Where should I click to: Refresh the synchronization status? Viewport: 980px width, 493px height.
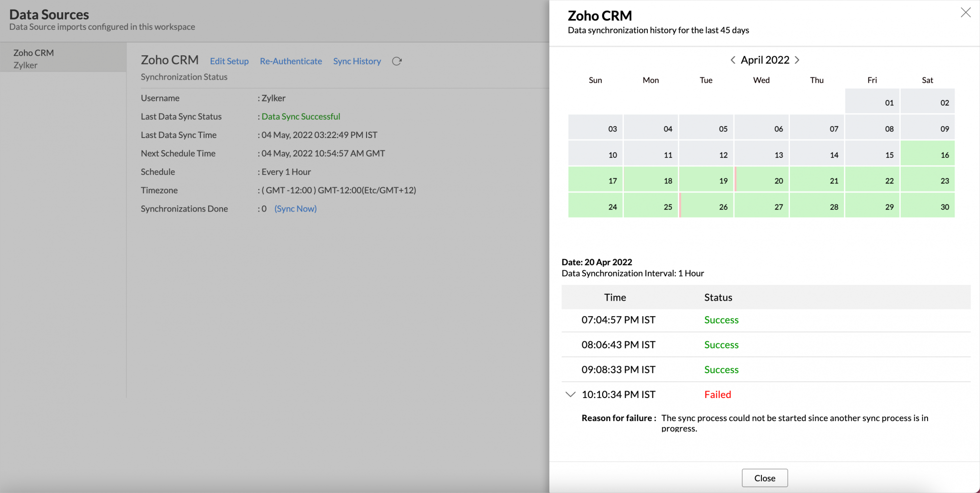(x=397, y=61)
